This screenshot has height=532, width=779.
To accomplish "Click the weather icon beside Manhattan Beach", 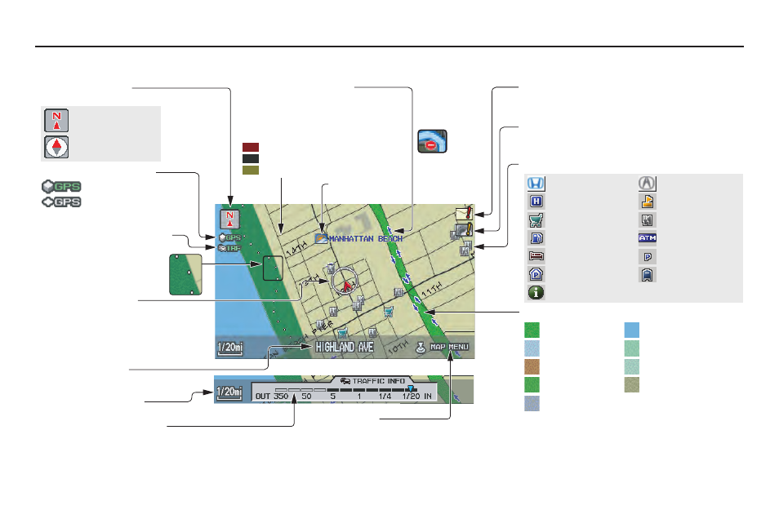I will click(321, 238).
